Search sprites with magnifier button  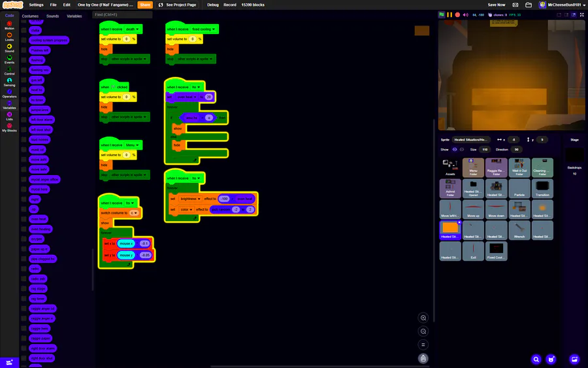[536, 360]
